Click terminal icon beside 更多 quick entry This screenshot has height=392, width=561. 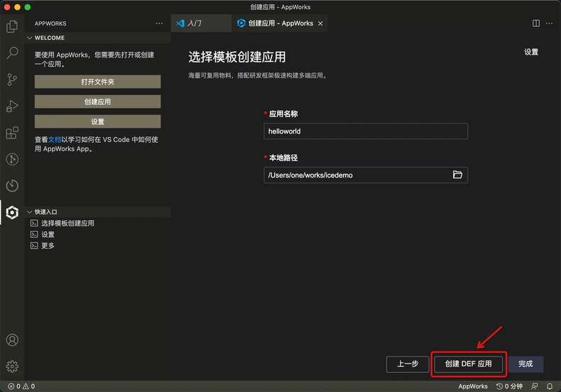(x=34, y=246)
